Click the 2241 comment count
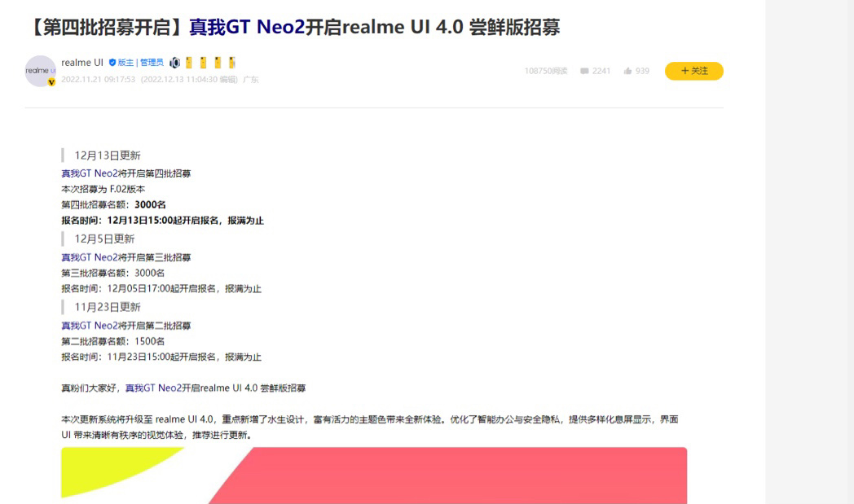Viewport: 854px width, 504px height. pyautogui.click(x=601, y=72)
